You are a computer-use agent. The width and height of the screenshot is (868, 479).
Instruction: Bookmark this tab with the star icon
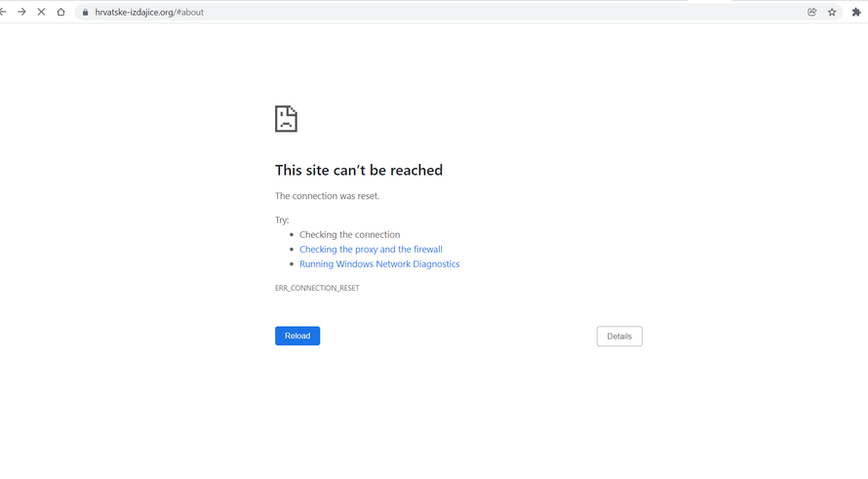[x=832, y=12]
